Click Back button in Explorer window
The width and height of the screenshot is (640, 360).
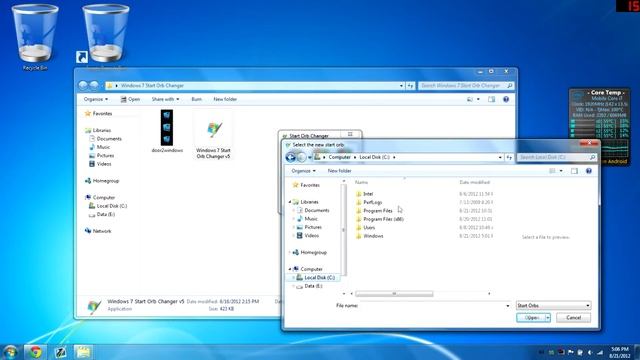tap(83, 85)
